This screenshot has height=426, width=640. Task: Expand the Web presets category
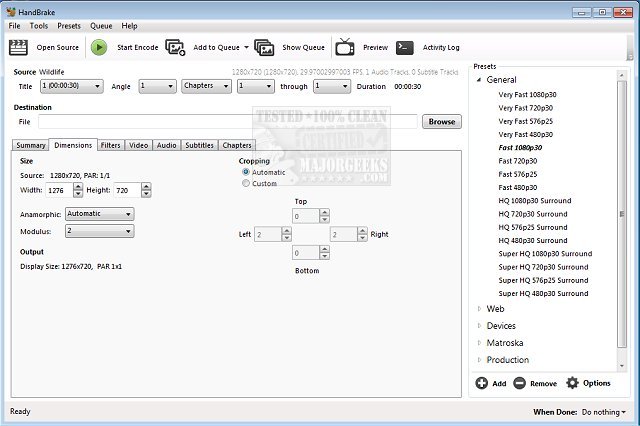tap(479, 309)
